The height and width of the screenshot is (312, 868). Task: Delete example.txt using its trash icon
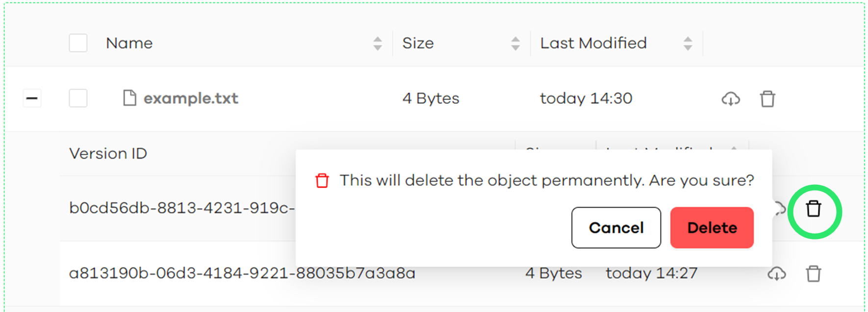(x=767, y=99)
